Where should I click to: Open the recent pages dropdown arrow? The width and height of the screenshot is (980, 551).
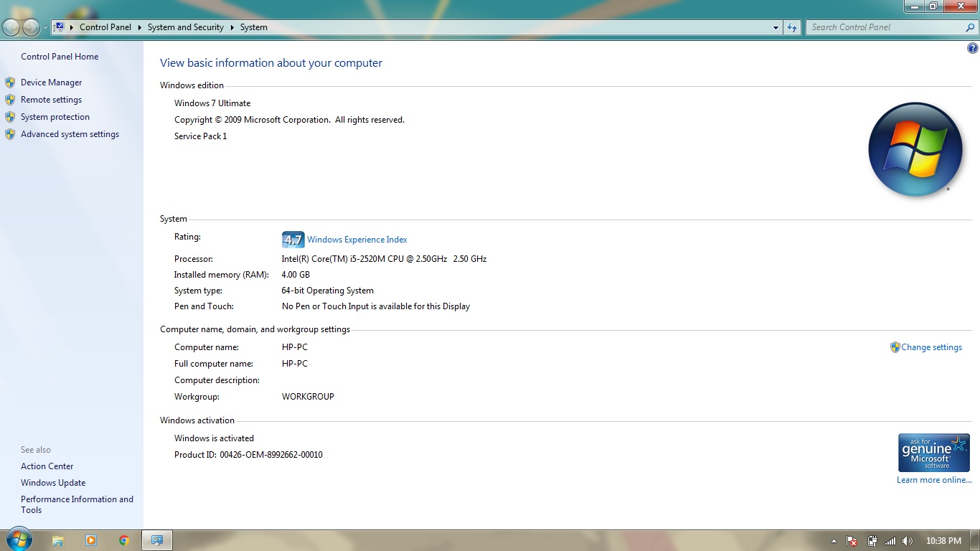click(45, 27)
